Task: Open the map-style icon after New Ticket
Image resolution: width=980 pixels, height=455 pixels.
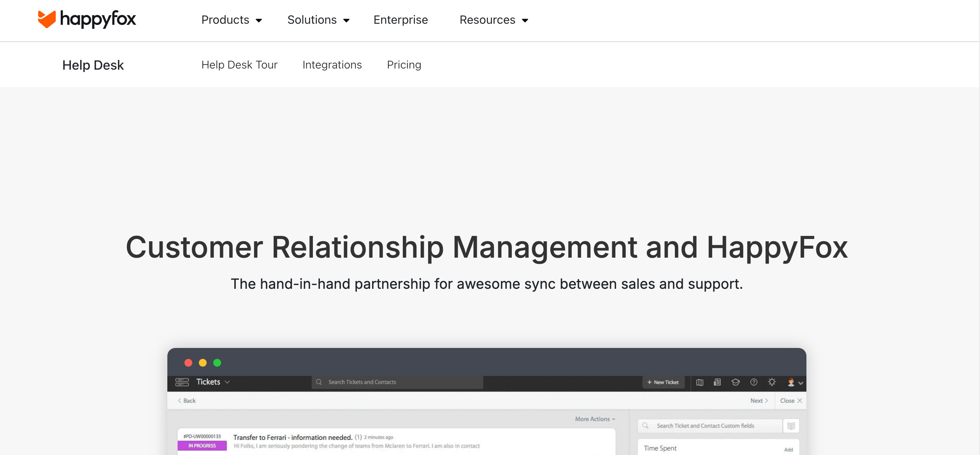Action: 700,382
